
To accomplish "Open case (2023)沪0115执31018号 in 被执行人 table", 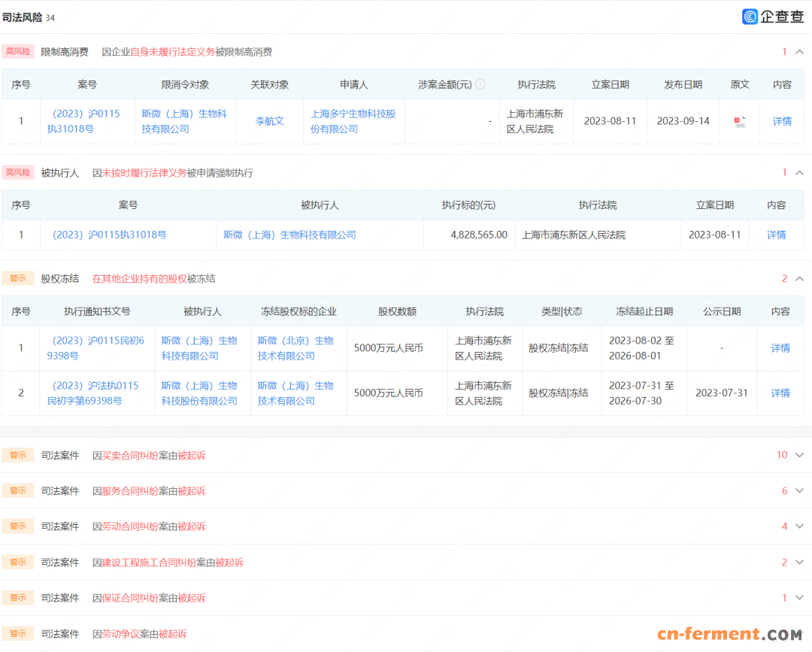I will [x=109, y=235].
